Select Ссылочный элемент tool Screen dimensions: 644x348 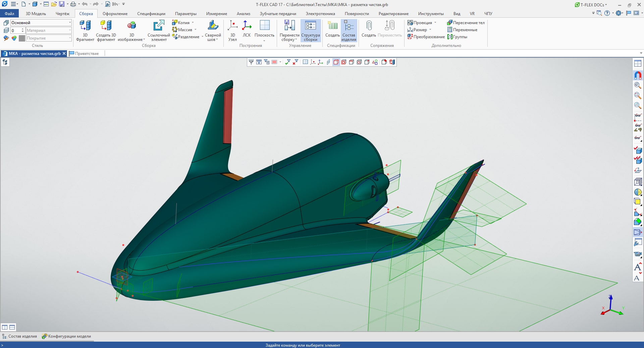pyautogui.click(x=159, y=30)
